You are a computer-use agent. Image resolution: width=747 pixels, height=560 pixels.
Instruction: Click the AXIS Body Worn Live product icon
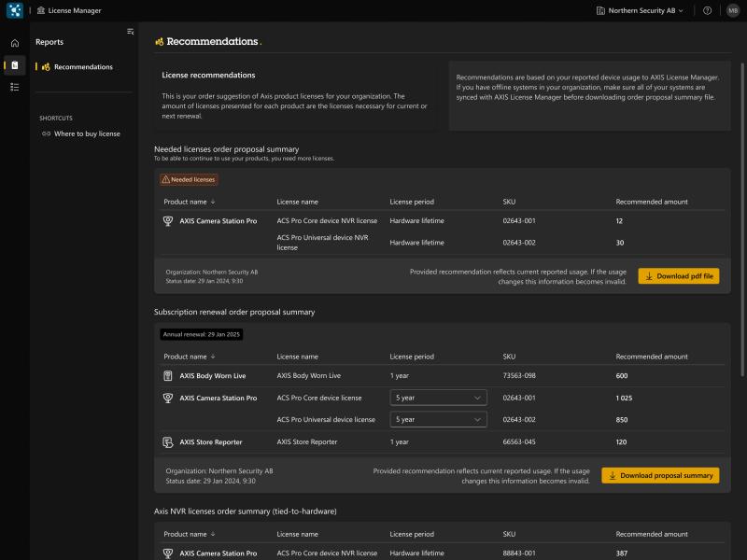pyautogui.click(x=168, y=375)
